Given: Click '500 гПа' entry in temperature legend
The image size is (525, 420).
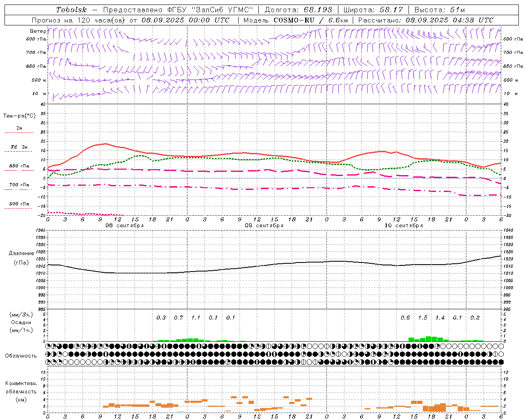Looking at the screenshot, I should pos(19,204).
